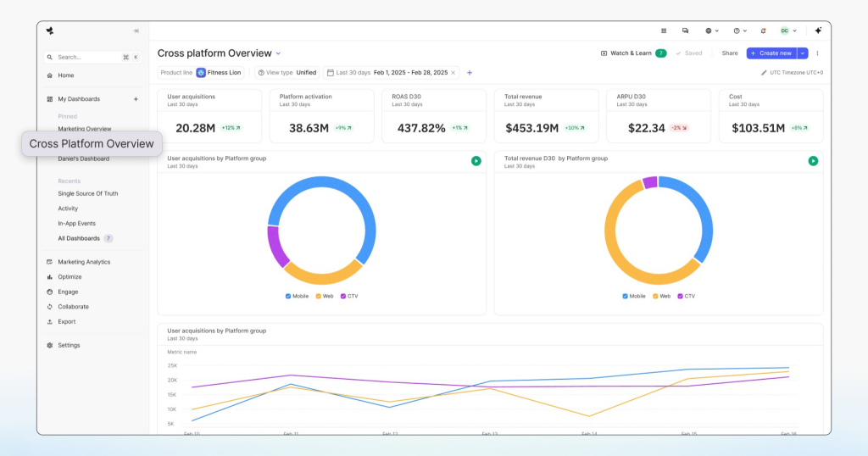The width and height of the screenshot is (868, 456).
Task: Add a new dashboard with the plus icon
Action: pos(136,99)
